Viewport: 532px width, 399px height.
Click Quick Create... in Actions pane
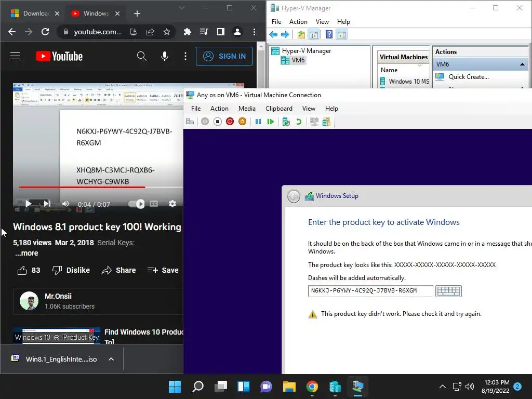[x=469, y=77]
